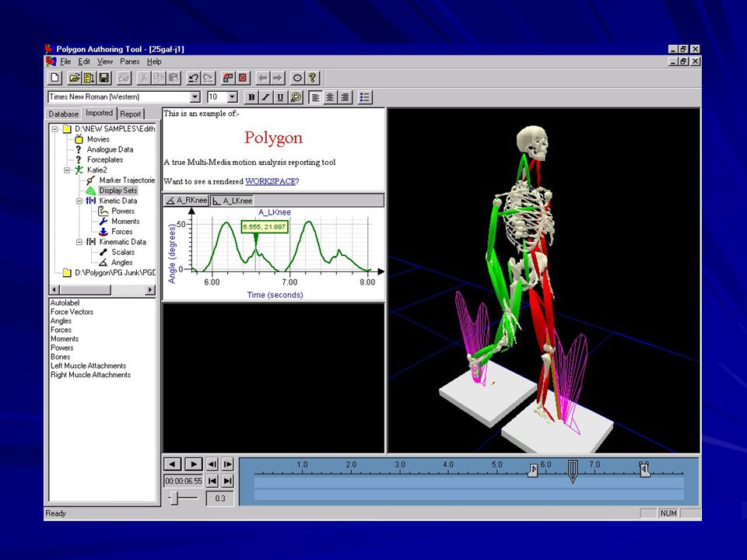Jump to the start of the range
The width and height of the screenshot is (747, 560).
[212, 481]
